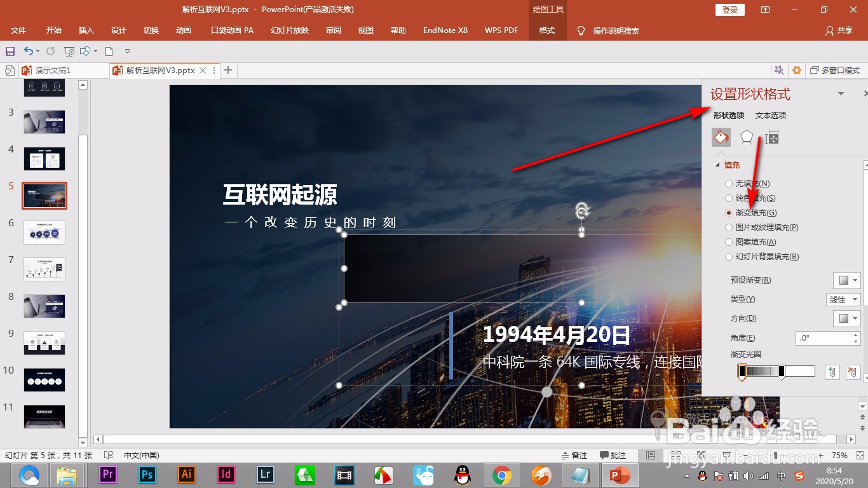Screen dimensions: 868x488
Task: Select the Fill & Line paint bucket icon
Action: pos(721,137)
